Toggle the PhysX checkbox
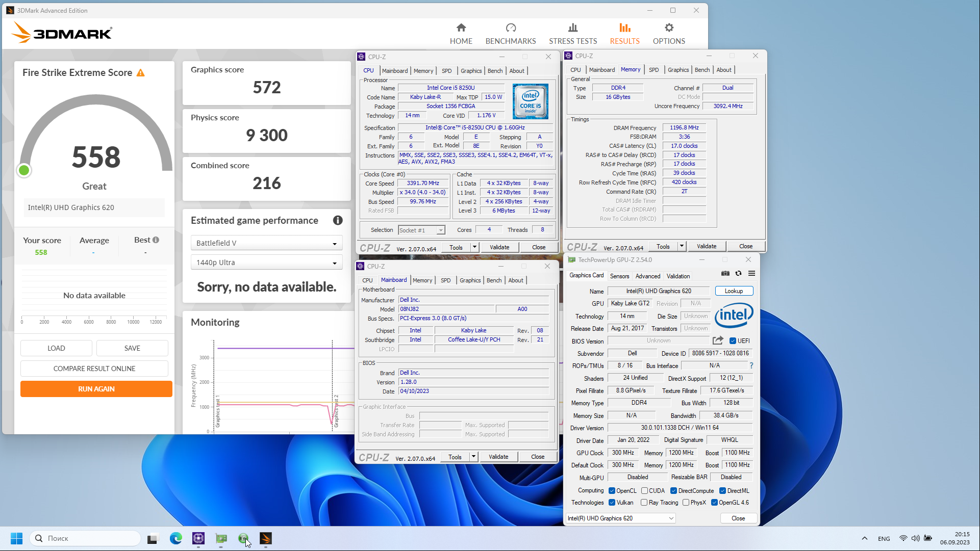980x551 pixels. pyautogui.click(x=686, y=503)
